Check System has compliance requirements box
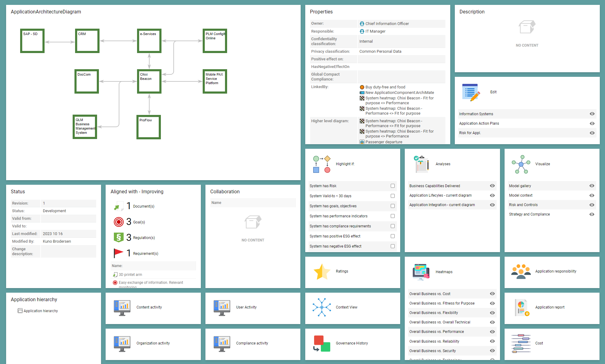 tap(393, 226)
